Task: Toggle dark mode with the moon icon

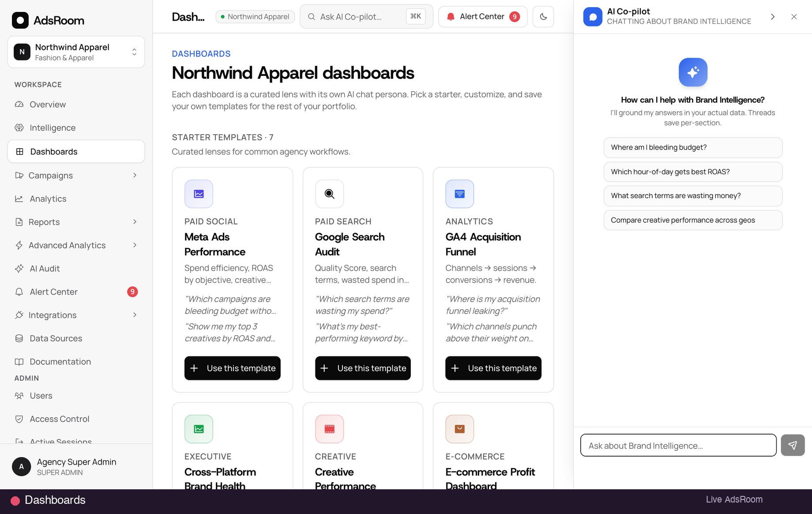Action: pyautogui.click(x=543, y=17)
